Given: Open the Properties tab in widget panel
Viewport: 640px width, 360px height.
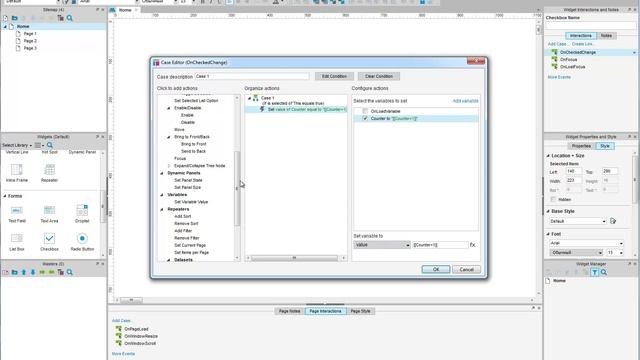Looking at the screenshot, I should pos(581,146).
